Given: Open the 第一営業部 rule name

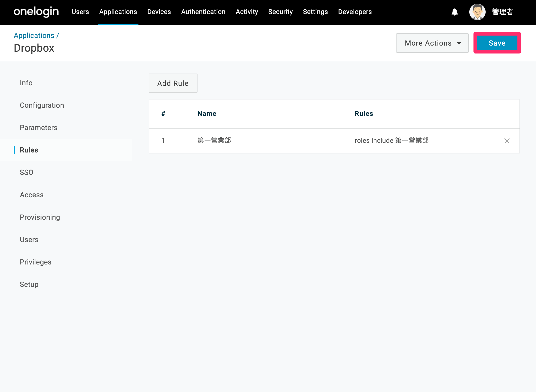Looking at the screenshot, I should pyautogui.click(x=214, y=141).
